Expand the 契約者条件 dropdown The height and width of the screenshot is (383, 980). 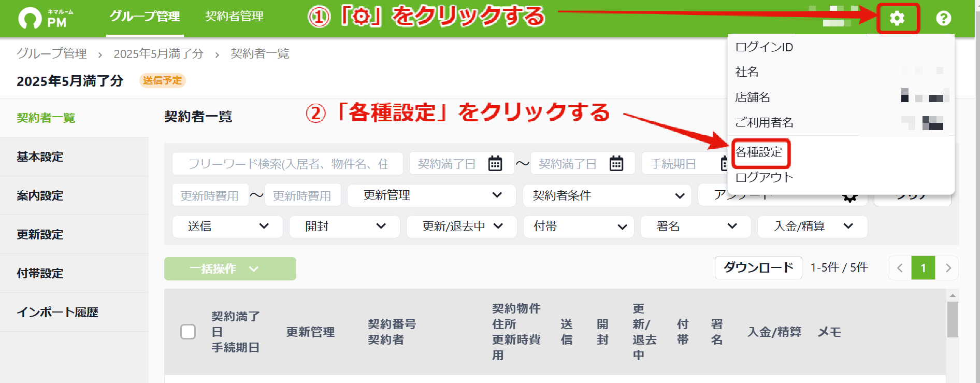click(x=607, y=195)
